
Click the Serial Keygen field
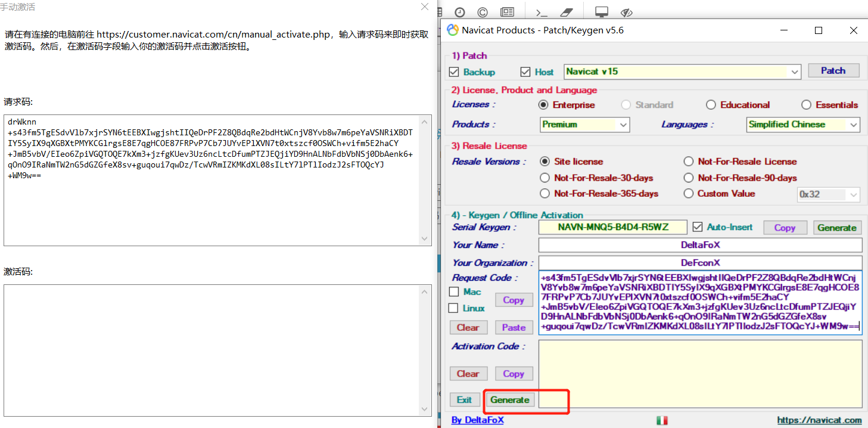point(613,227)
